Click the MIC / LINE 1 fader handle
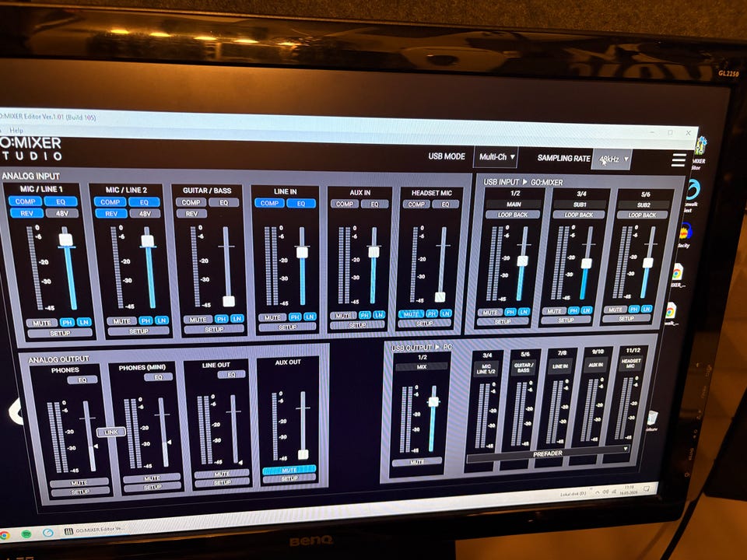Viewport: 747px width, 560px height. click(x=66, y=240)
